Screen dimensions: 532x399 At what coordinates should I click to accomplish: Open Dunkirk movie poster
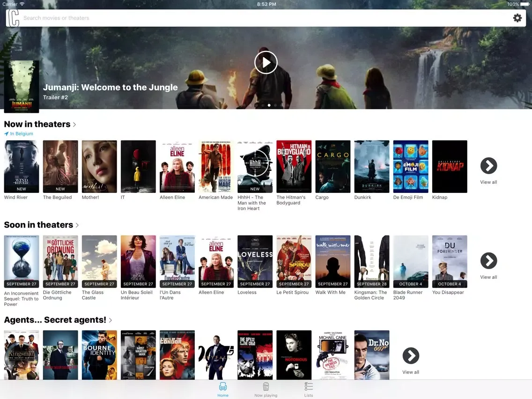[372, 167]
